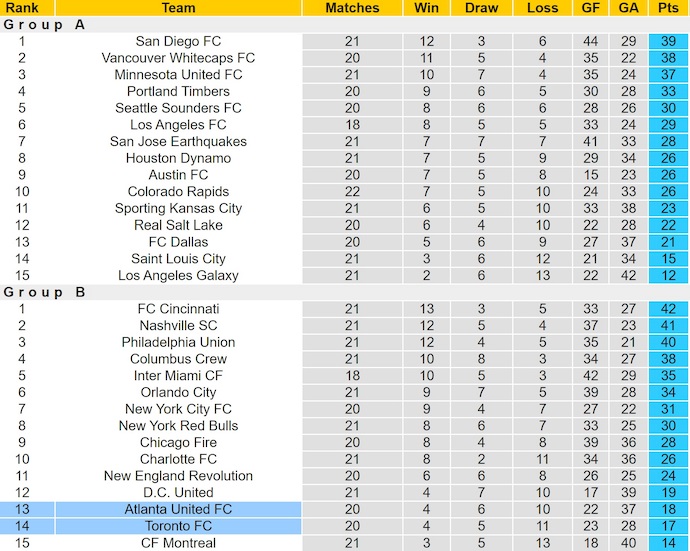
Task: Click the San Diego FC team name
Action: 178,41
